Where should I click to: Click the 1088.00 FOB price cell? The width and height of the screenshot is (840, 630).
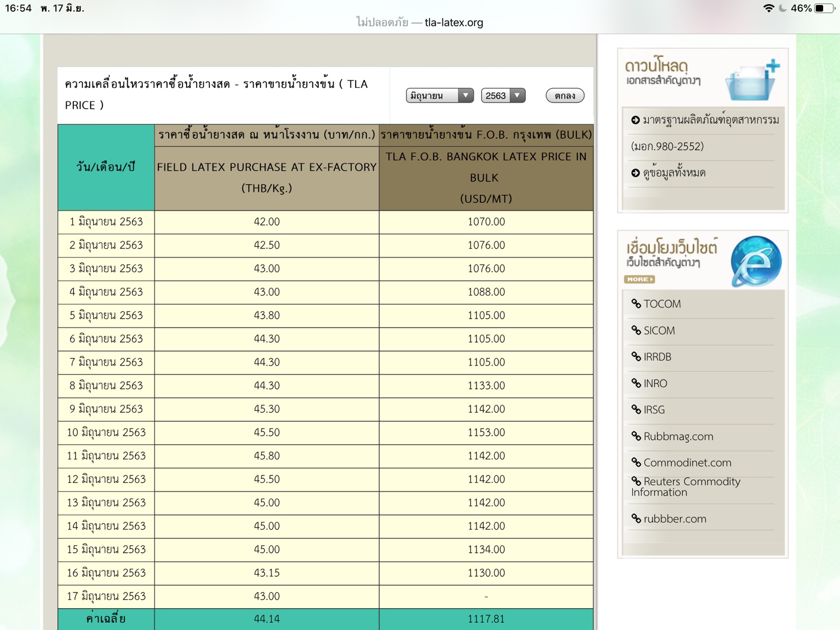pyautogui.click(x=486, y=292)
